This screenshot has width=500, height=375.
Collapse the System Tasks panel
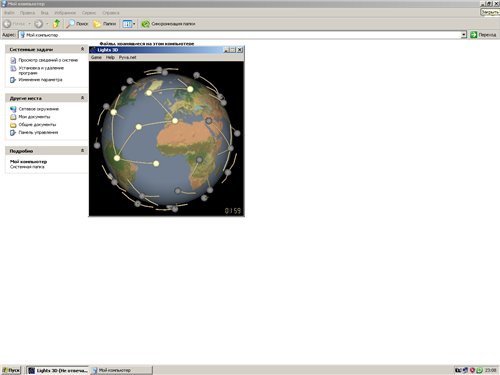(x=82, y=49)
